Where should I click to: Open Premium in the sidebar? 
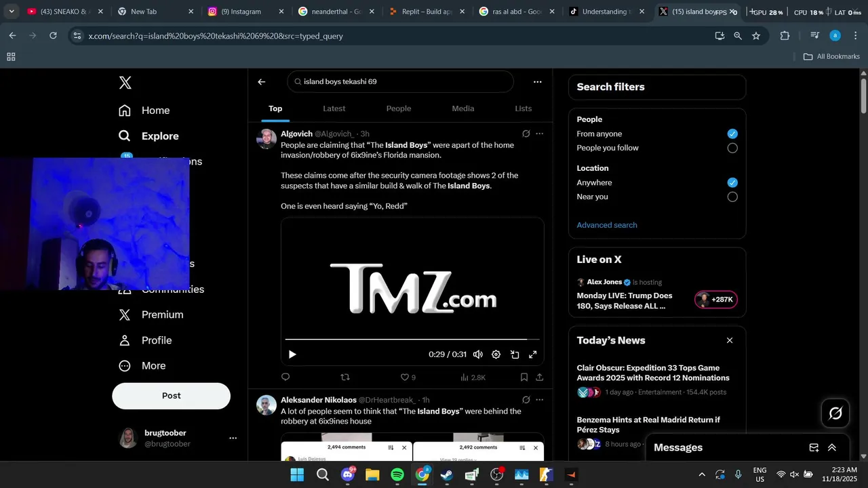[151, 314]
